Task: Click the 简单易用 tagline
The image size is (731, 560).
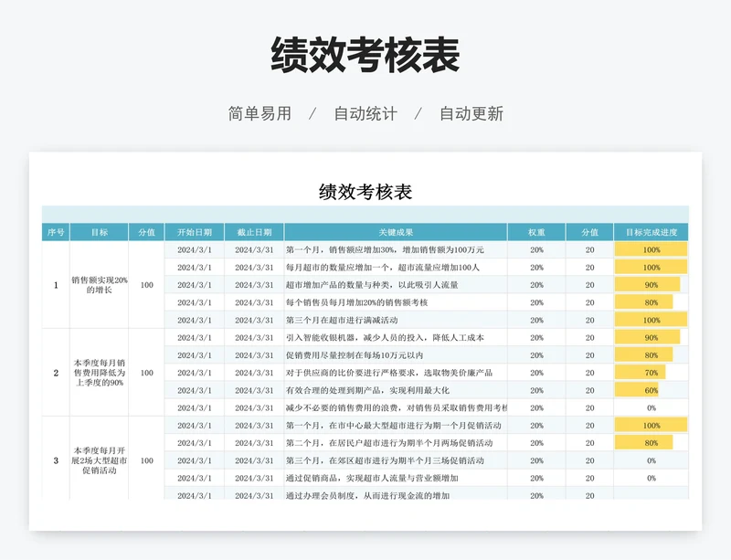Action: click(260, 113)
